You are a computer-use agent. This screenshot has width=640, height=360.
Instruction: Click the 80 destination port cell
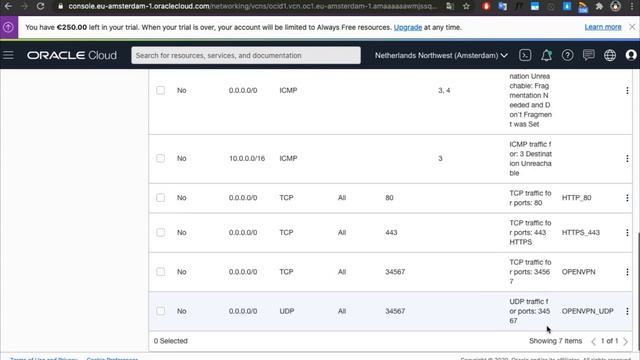point(389,198)
